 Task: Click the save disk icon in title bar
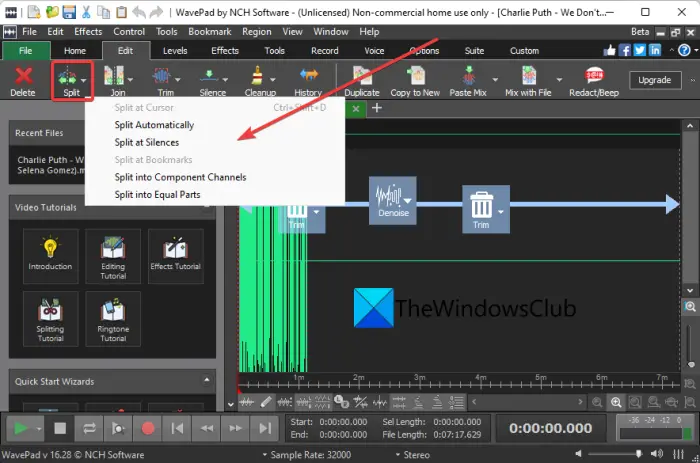pyautogui.click(x=69, y=12)
